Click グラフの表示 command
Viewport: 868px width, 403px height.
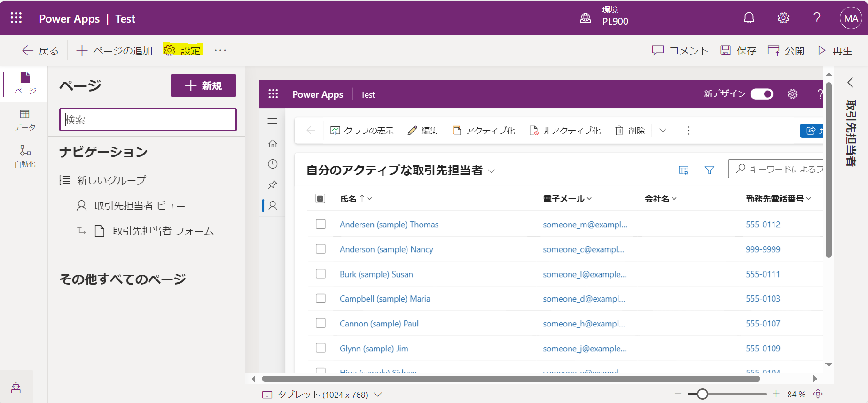[x=362, y=131]
